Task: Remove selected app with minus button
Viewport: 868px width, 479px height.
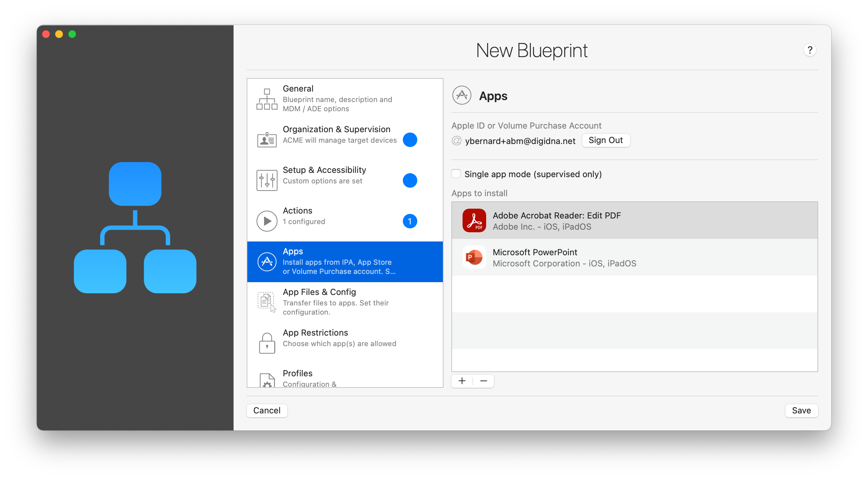Action: [484, 381]
